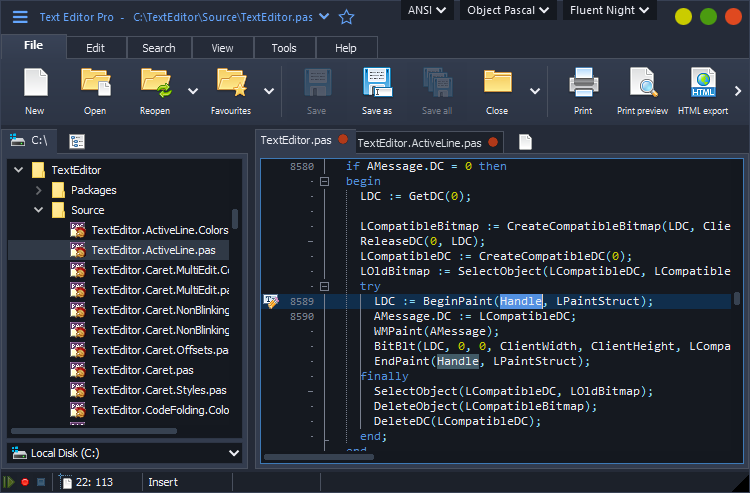Click the green window control button
Viewport: 750px width, 493px height.
pos(708,17)
